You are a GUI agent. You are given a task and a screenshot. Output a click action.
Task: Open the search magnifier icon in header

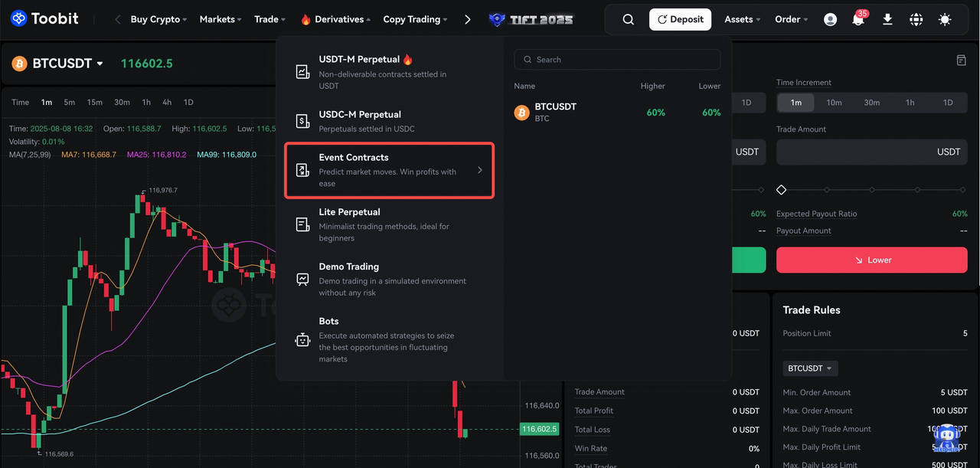coord(629,19)
